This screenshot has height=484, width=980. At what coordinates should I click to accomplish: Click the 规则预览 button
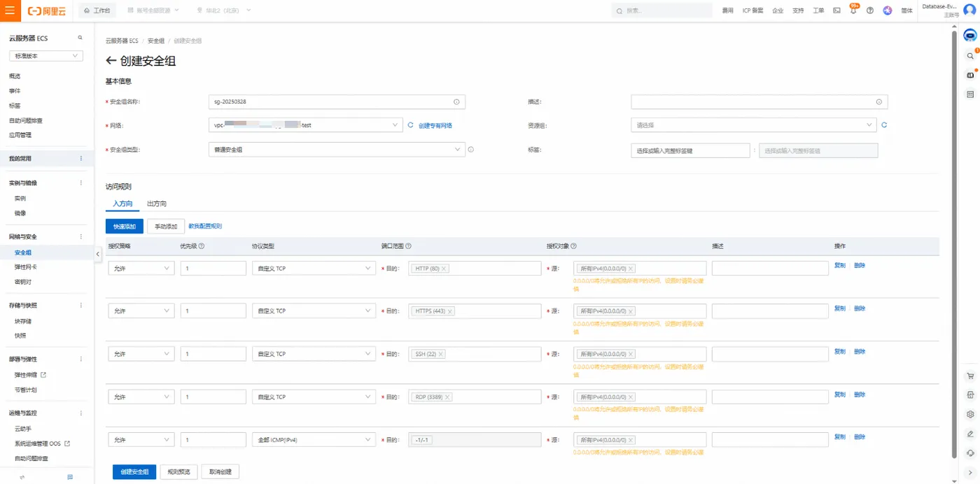click(x=180, y=472)
